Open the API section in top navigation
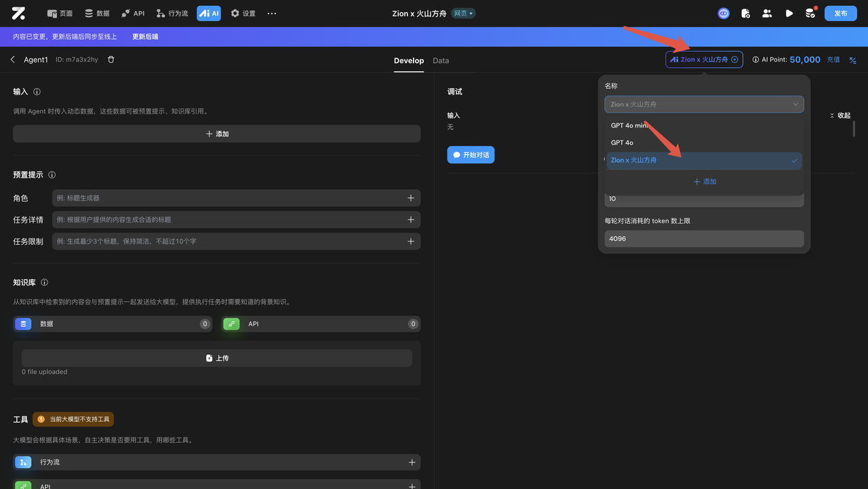 click(x=133, y=13)
